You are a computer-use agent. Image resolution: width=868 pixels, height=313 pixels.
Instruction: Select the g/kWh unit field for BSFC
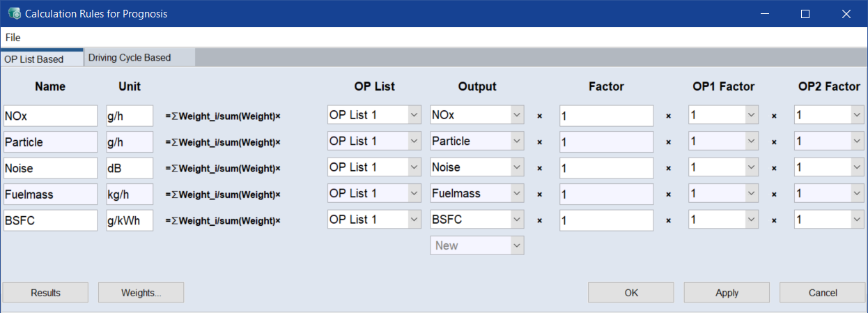click(130, 220)
